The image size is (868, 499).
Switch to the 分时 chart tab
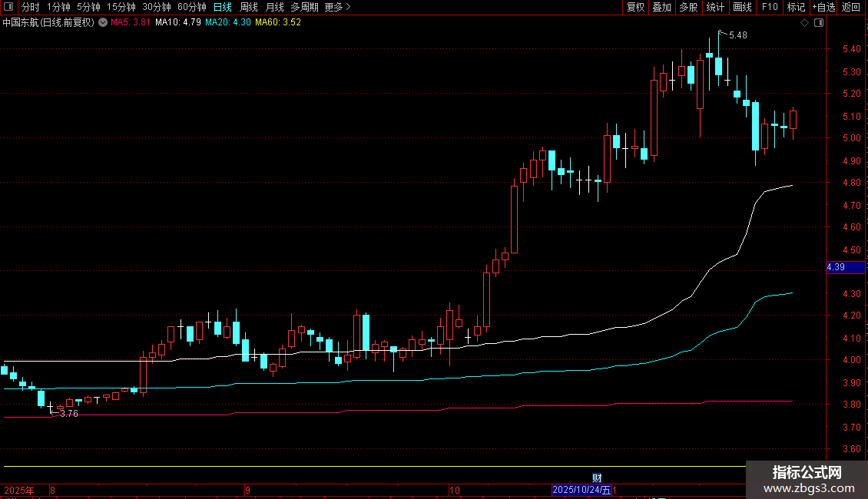pos(31,7)
